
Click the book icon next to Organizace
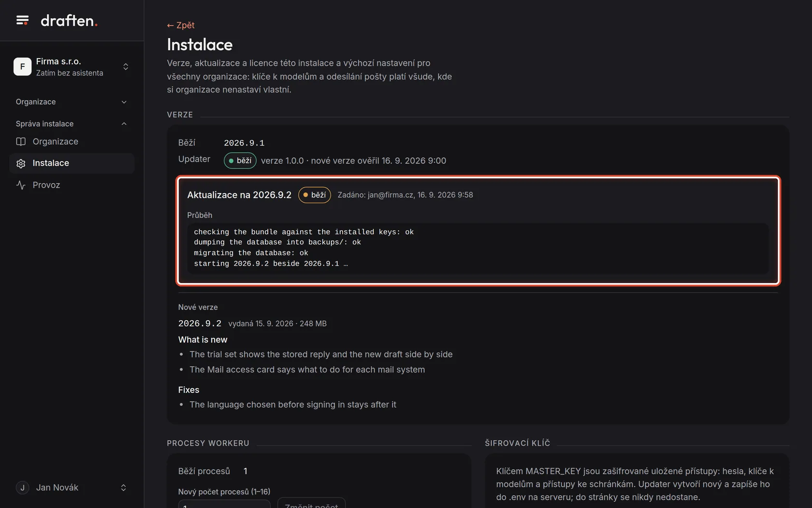pyautogui.click(x=21, y=142)
